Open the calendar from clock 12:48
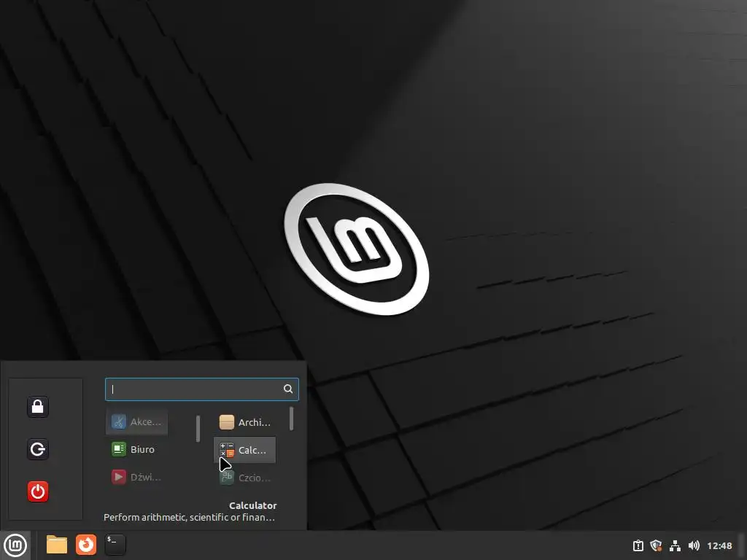The image size is (747, 560). [x=719, y=545]
